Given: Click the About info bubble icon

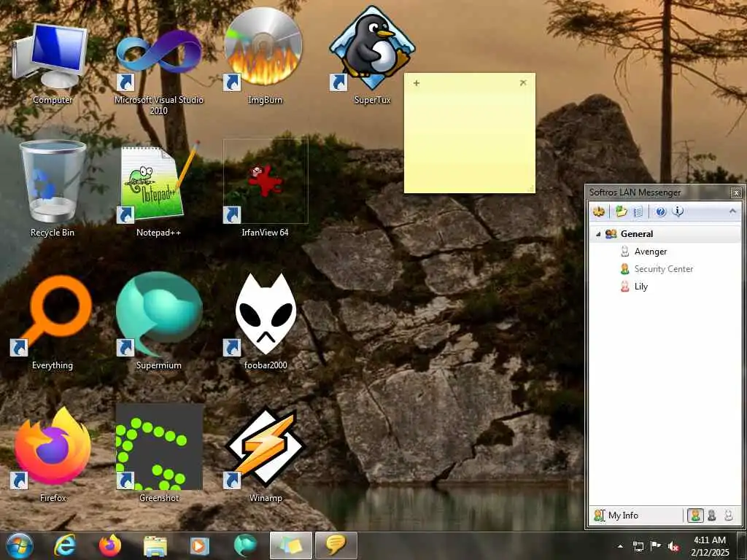Looking at the screenshot, I should click(678, 211).
